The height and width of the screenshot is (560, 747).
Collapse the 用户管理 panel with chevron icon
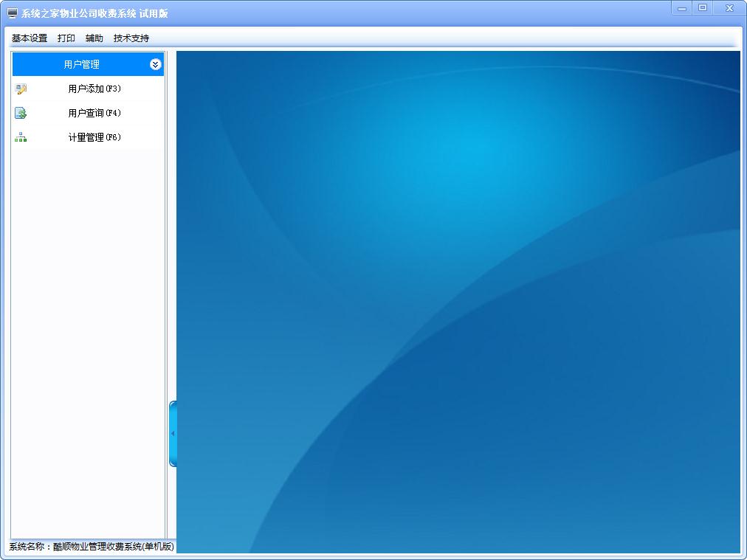coord(155,64)
